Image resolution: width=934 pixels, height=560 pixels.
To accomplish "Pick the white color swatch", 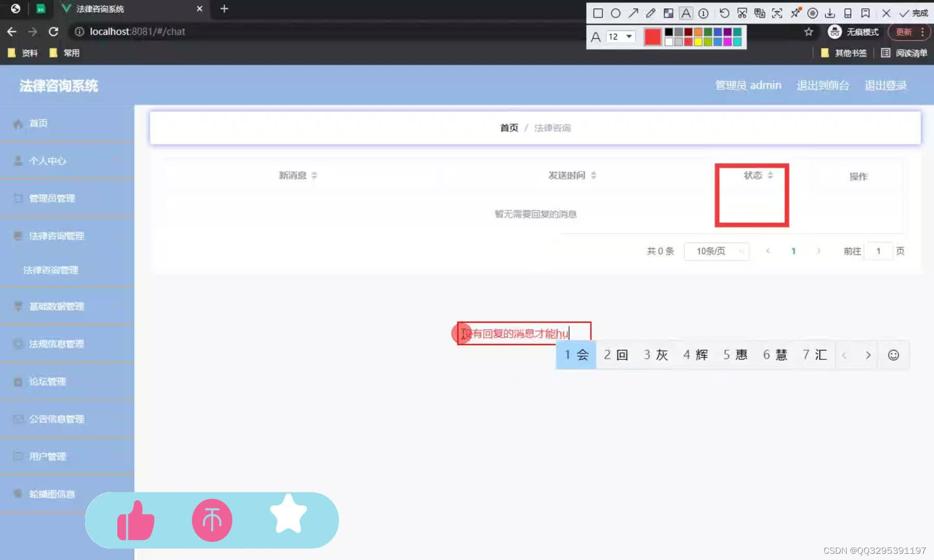I will click(x=669, y=42).
